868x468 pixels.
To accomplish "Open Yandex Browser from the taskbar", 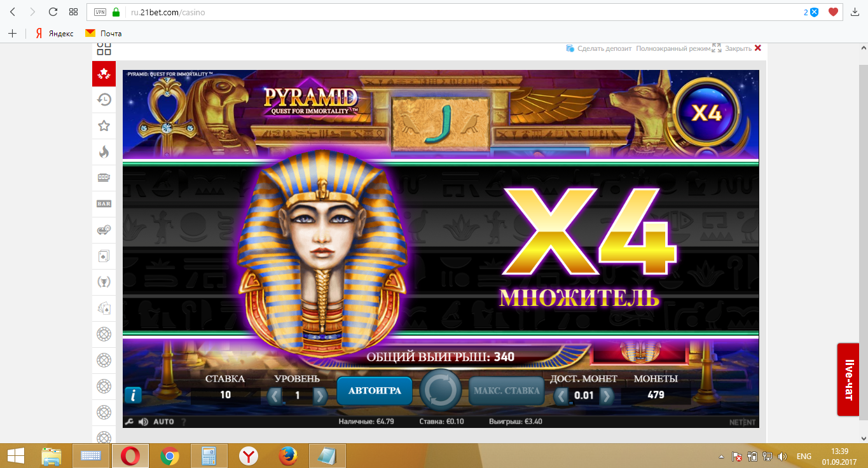I will pos(248,456).
